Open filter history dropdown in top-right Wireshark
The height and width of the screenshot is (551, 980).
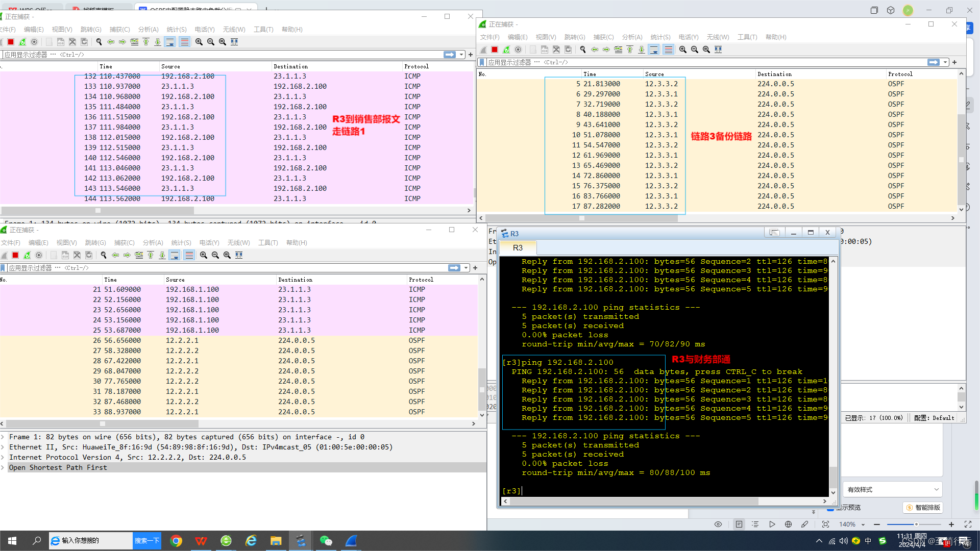(x=945, y=62)
